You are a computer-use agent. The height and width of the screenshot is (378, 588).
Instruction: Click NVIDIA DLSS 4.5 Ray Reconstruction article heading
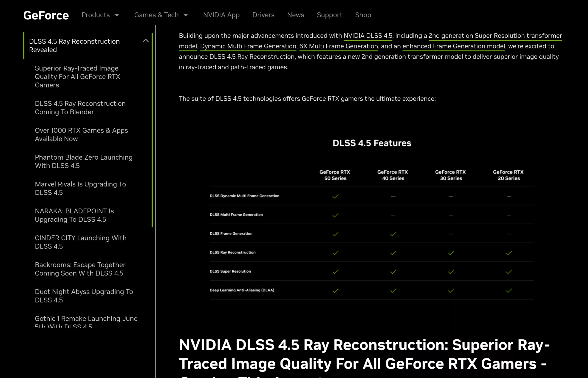pyautogui.click(x=364, y=358)
